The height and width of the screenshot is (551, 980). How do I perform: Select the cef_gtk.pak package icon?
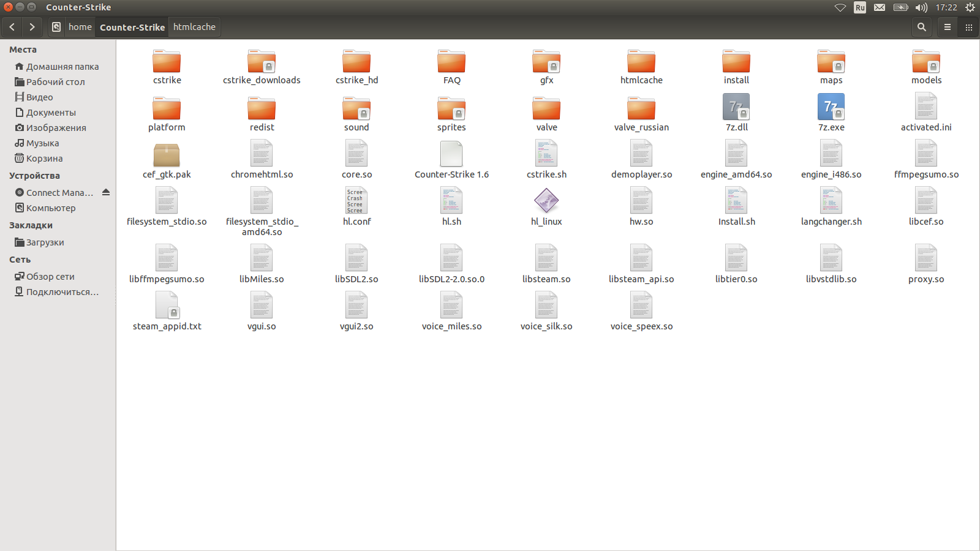pos(167,155)
